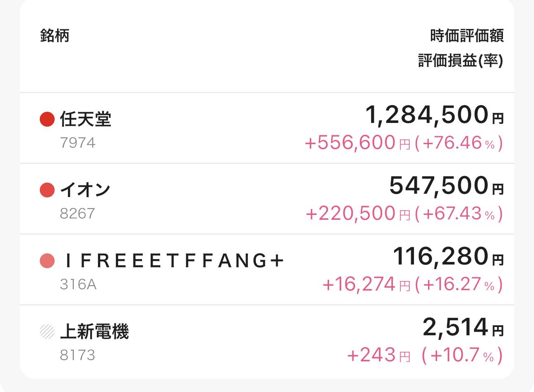Click stock code 8173
Viewport: 534px width, 392px height.
[x=77, y=355]
